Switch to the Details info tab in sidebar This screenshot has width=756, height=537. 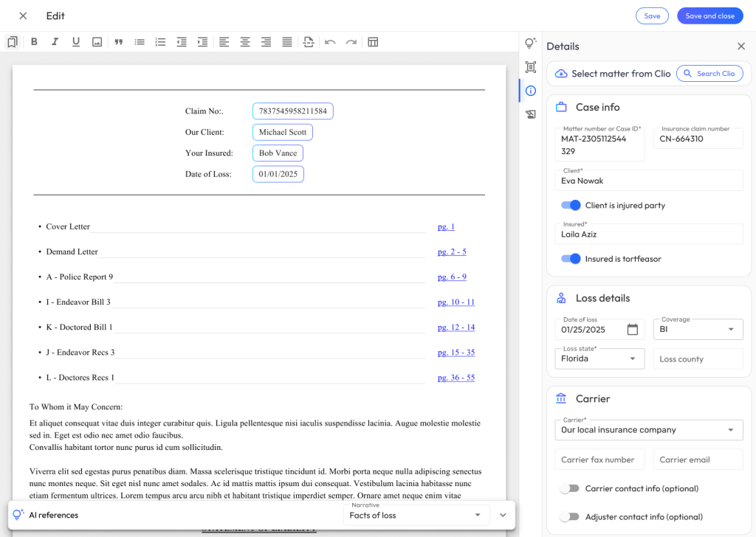[530, 91]
